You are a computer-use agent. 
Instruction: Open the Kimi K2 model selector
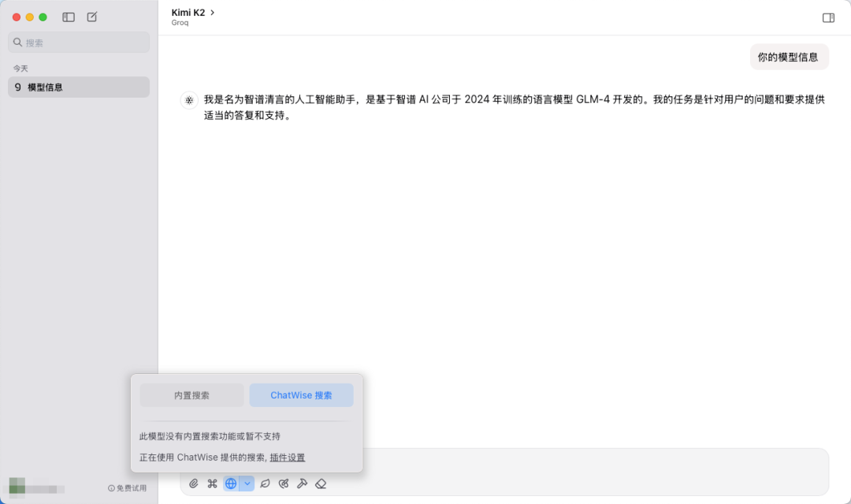coord(193,13)
